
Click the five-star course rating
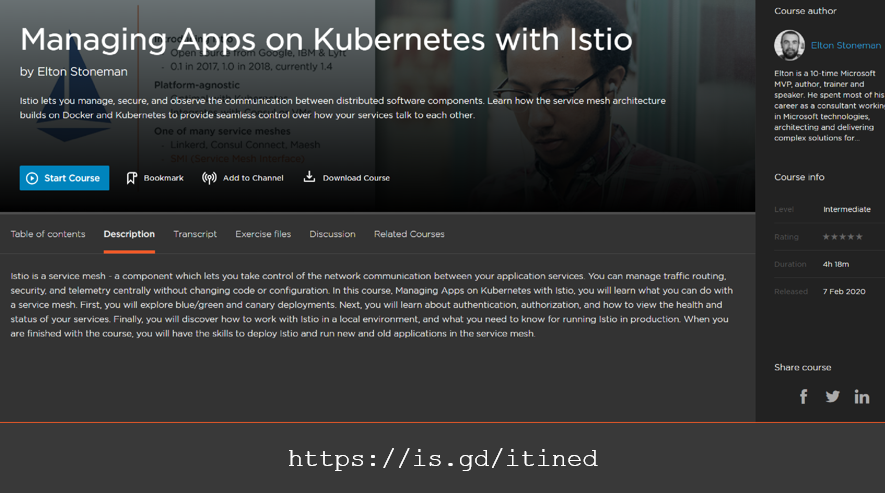(840, 237)
